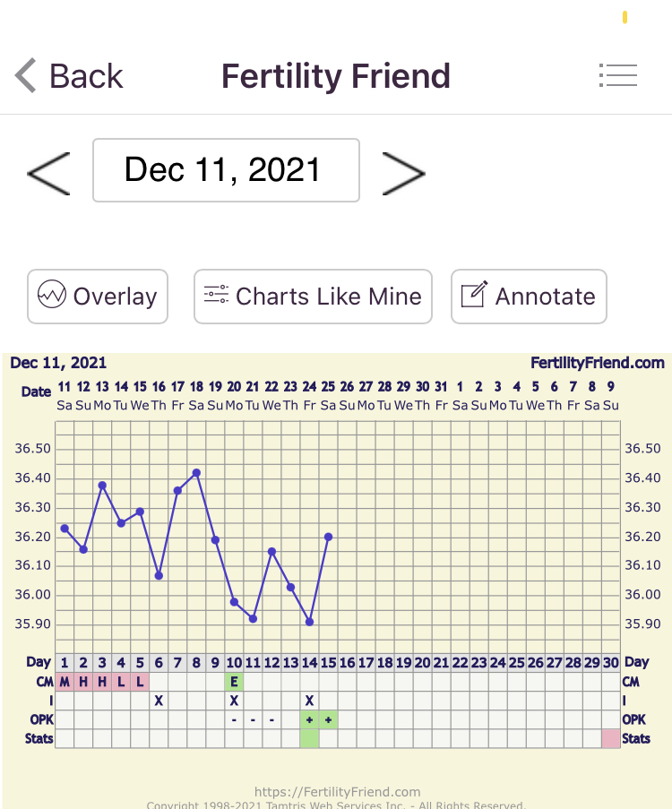Open the Dec 11, 2021 date field
The width and height of the screenshot is (672, 809).
[226, 170]
